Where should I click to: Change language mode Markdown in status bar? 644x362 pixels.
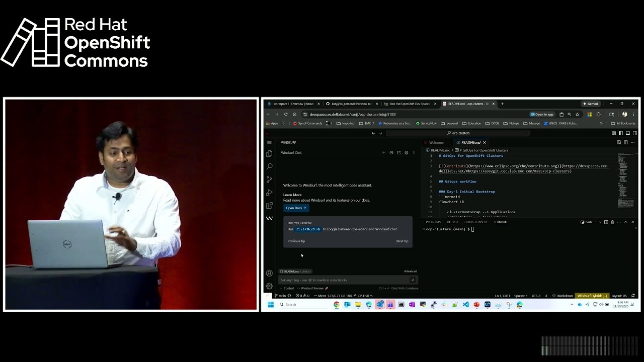(x=565, y=296)
